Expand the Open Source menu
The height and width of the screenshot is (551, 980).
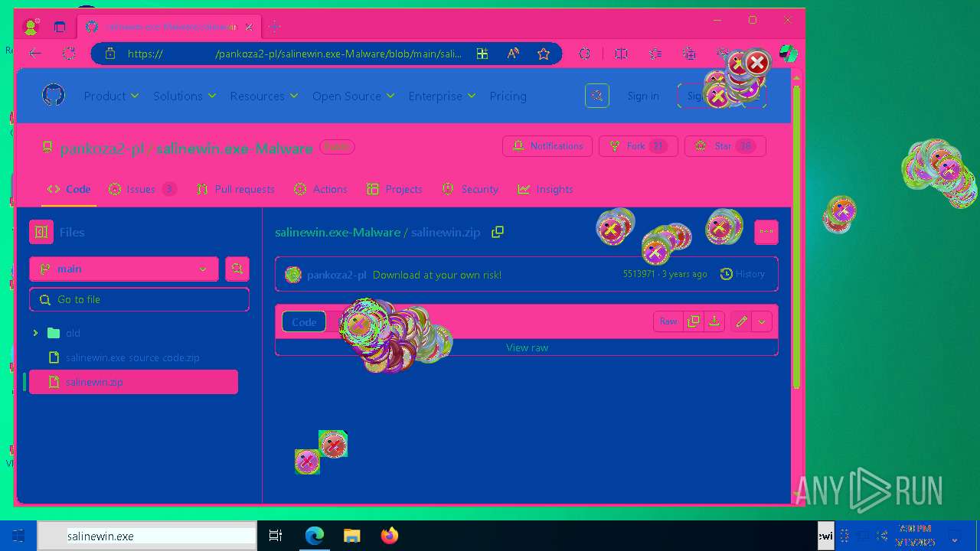(x=354, y=96)
